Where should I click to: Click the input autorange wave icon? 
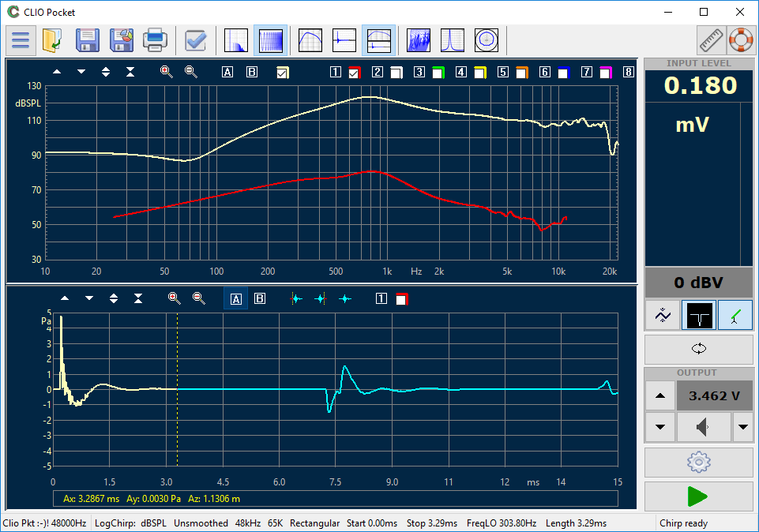[x=663, y=315]
